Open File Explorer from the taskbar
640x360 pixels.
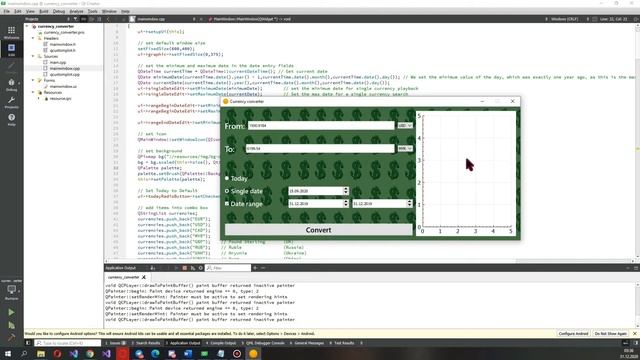point(41,353)
